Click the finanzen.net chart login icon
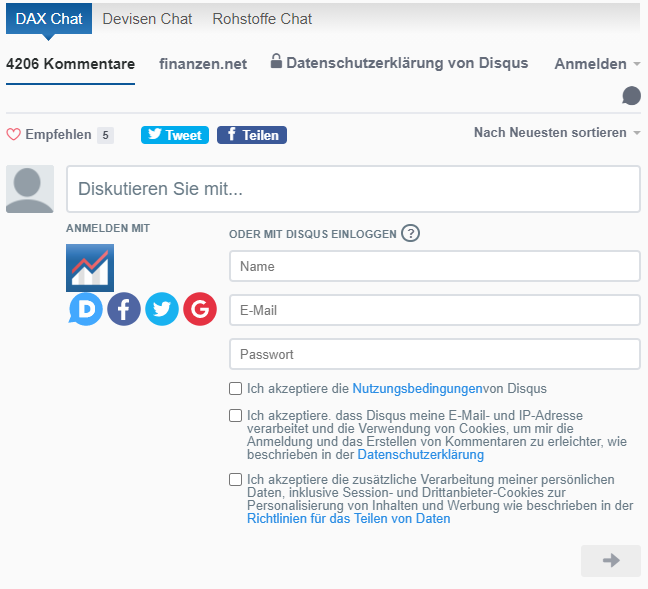 pyautogui.click(x=90, y=267)
